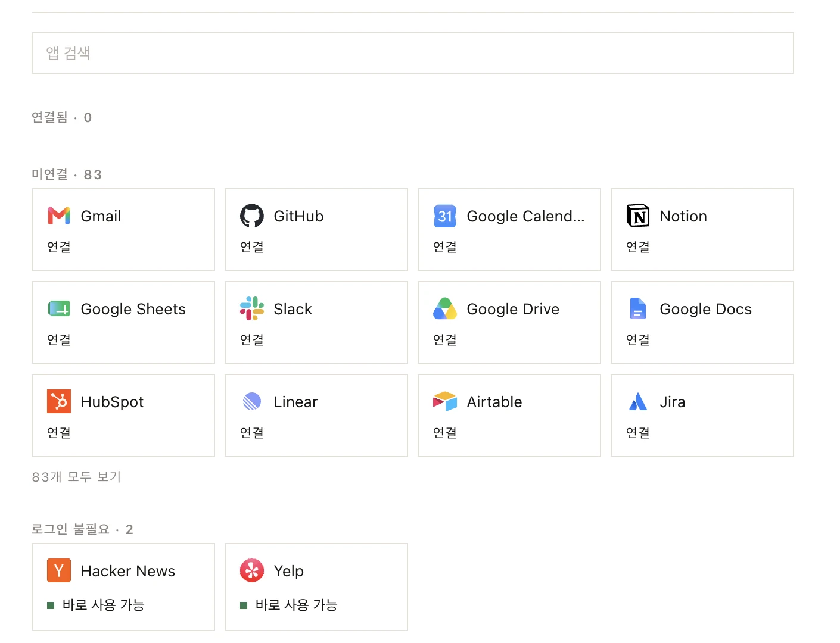Click the 연결됨 · 0 section heading
Viewport: 840px width, 643px height.
62,117
